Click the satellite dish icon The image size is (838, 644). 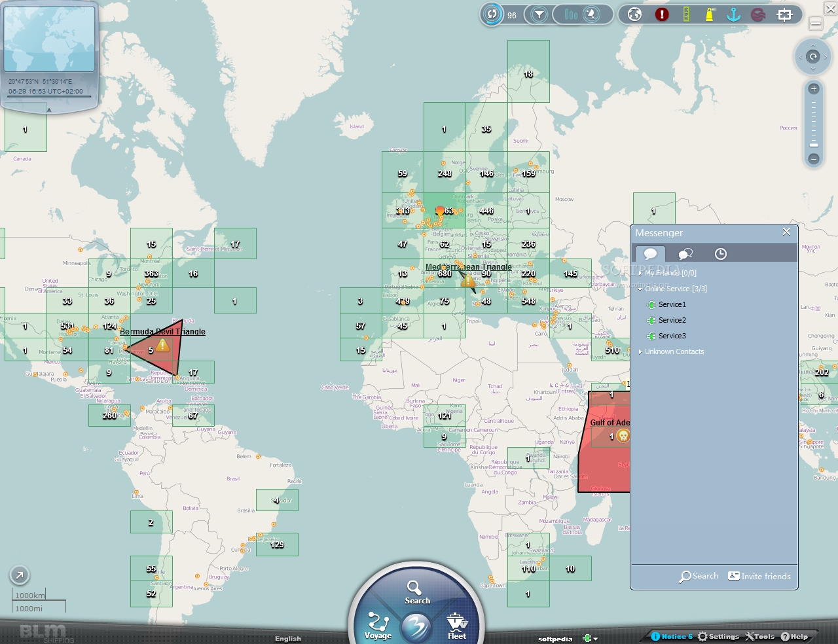tap(592, 14)
